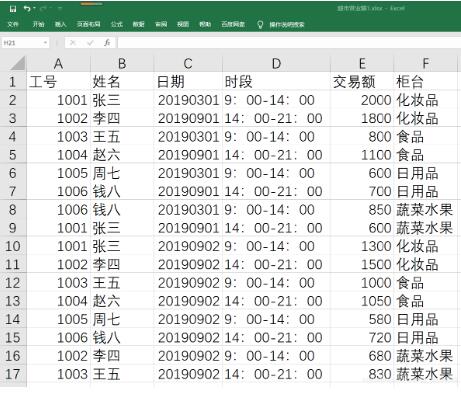Click 化妆品 in row 11
This screenshot has width=461, height=396.
click(x=426, y=264)
